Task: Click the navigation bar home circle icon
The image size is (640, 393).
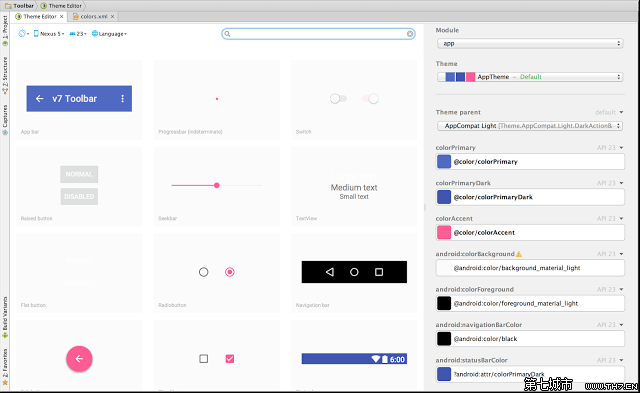Action: point(354,272)
